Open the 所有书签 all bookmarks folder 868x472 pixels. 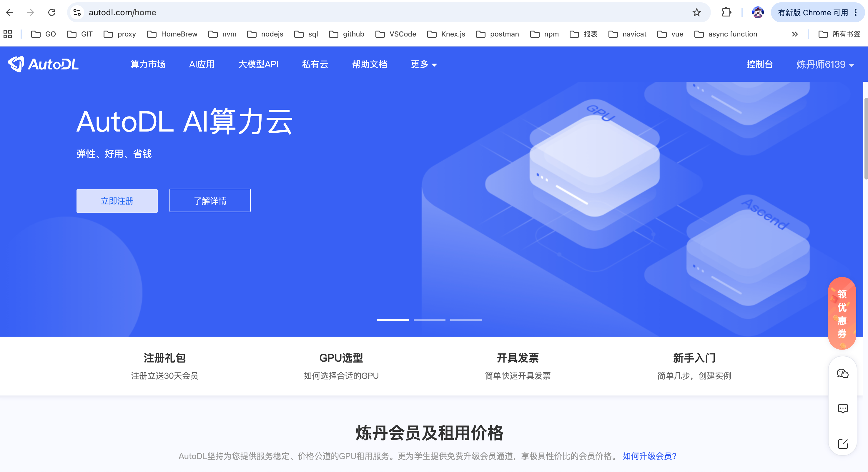pos(839,34)
